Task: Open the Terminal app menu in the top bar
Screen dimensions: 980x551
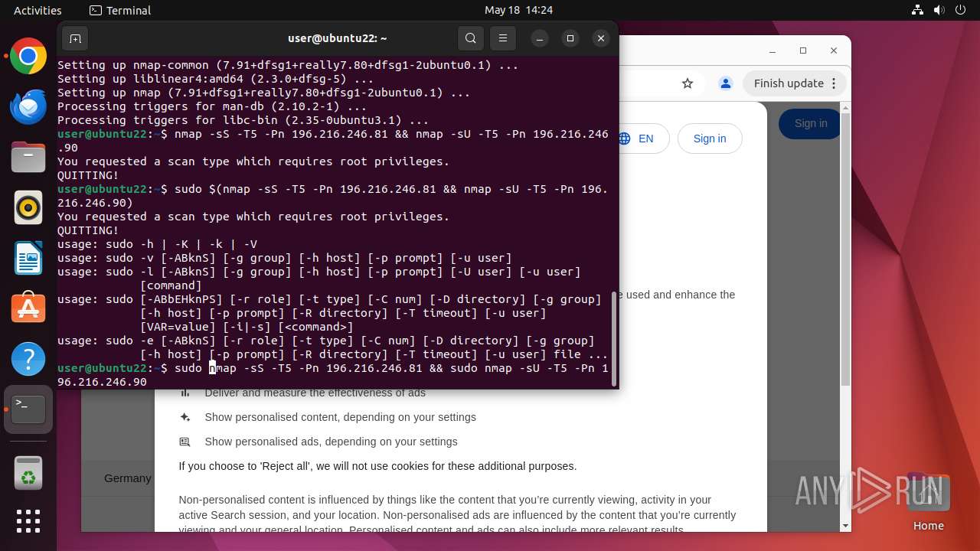Action: tap(120, 10)
